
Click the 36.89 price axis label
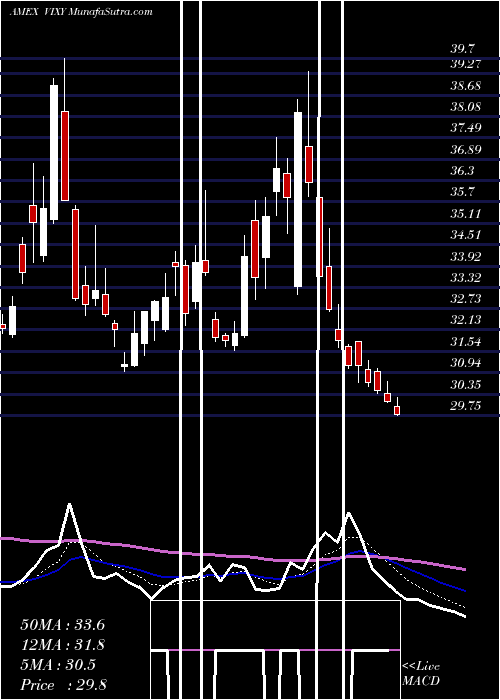[x=466, y=150]
